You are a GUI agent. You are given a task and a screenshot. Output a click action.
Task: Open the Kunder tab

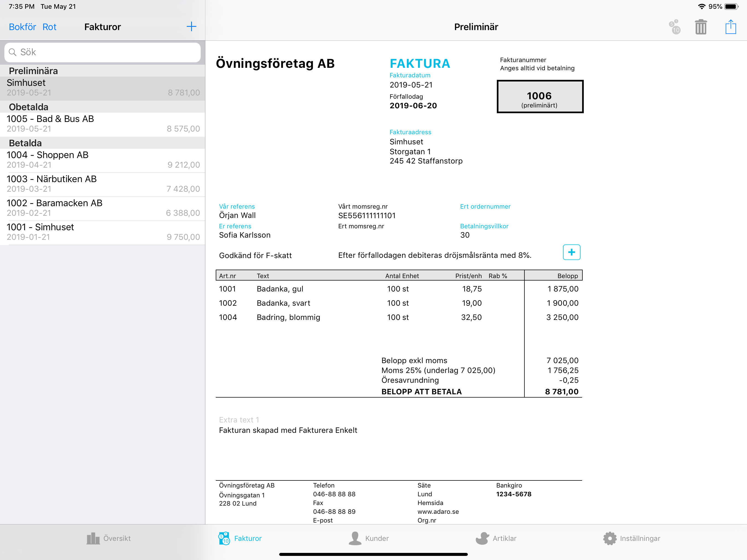click(369, 538)
